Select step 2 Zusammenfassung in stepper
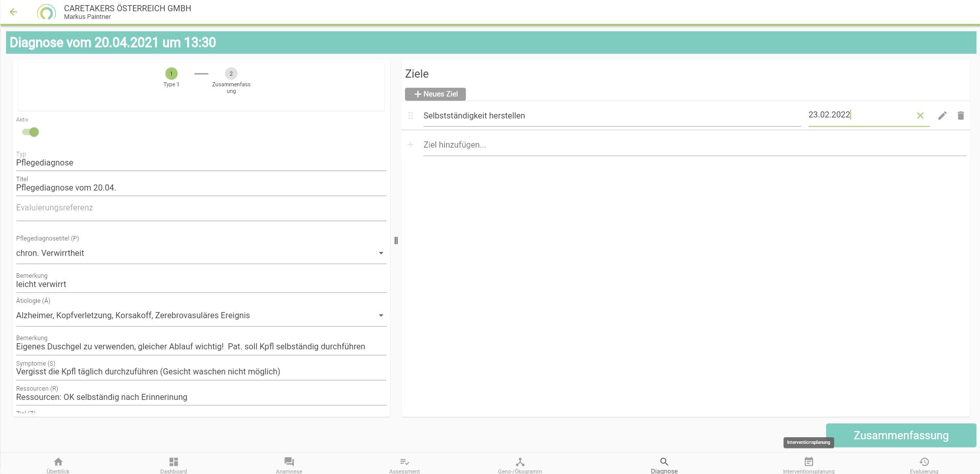980x474 pixels. point(231,74)
